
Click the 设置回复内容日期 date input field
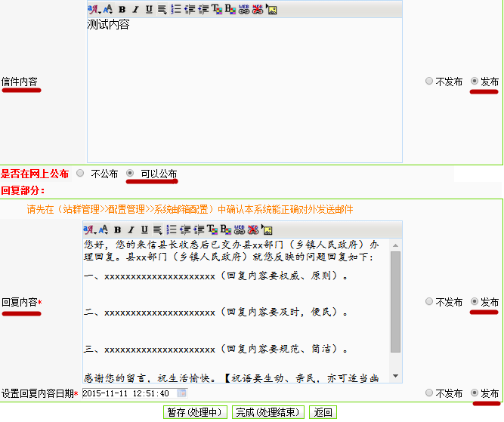coord(127,393)
